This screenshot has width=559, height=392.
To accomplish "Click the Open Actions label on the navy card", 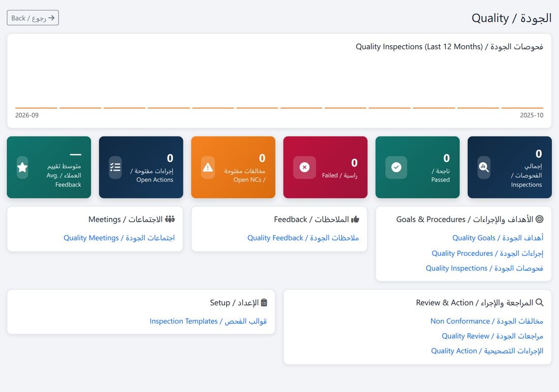I will [x=152, y=175].
